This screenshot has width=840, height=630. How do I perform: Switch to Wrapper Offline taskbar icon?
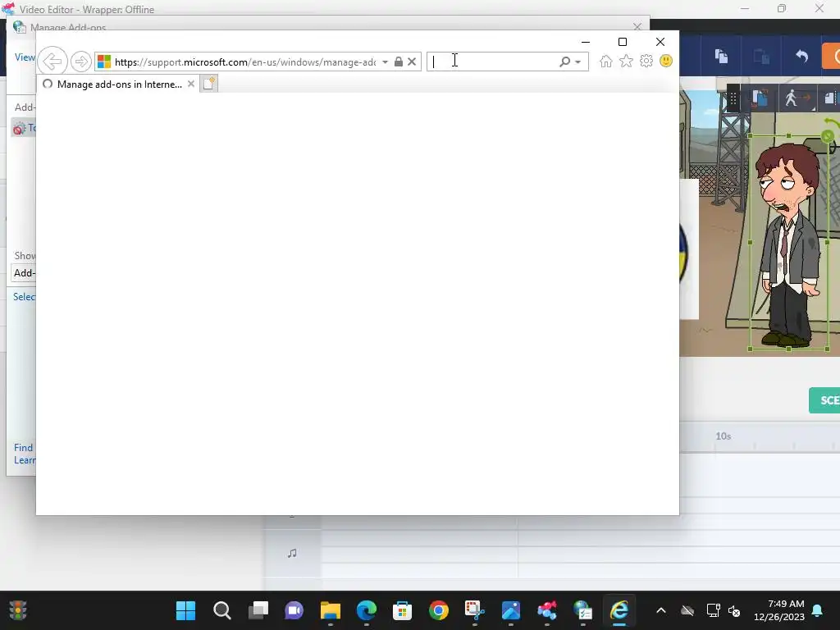pos(546,610)
